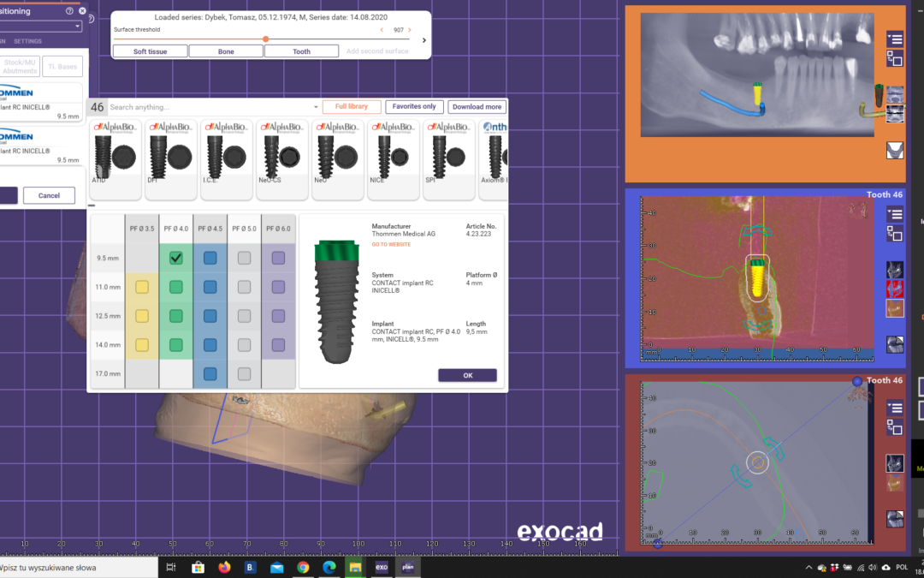Uncheck the 9.5 mm PF Ø 4.0 checkbox
The image size is (924, 578).
(175, 258)
